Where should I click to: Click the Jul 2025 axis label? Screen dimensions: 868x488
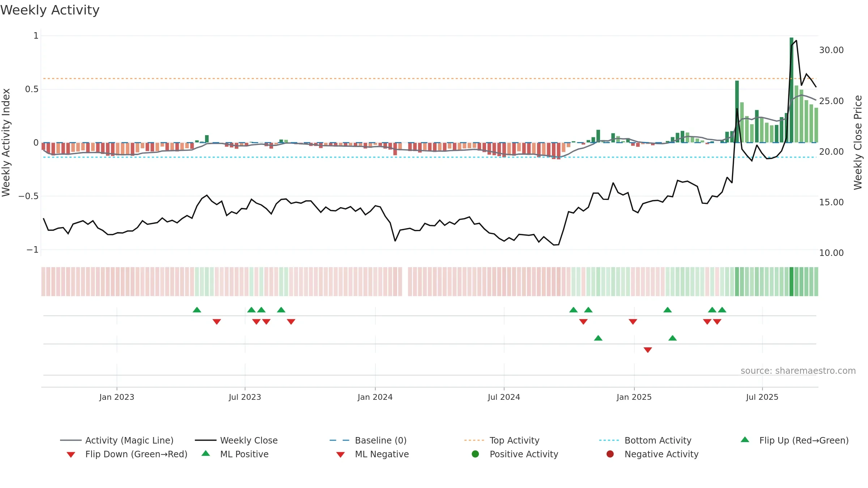pyautogui.click(x=762, y=397)
